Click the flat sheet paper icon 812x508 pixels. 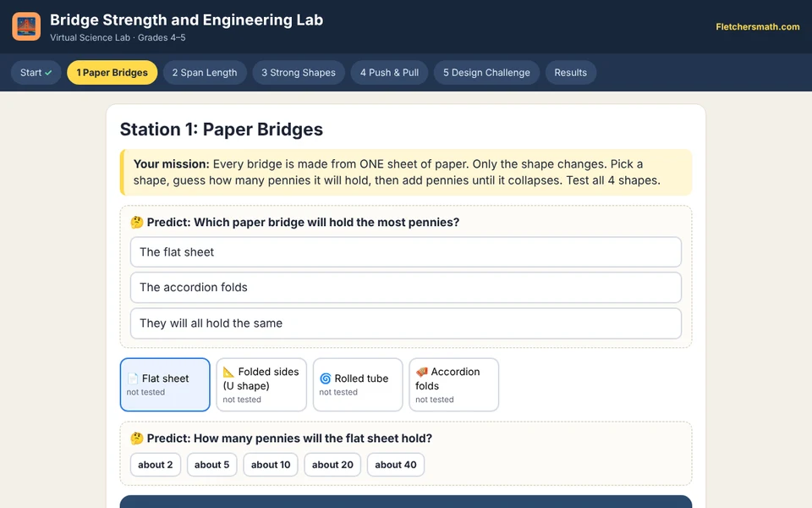(x=133, y=378)
